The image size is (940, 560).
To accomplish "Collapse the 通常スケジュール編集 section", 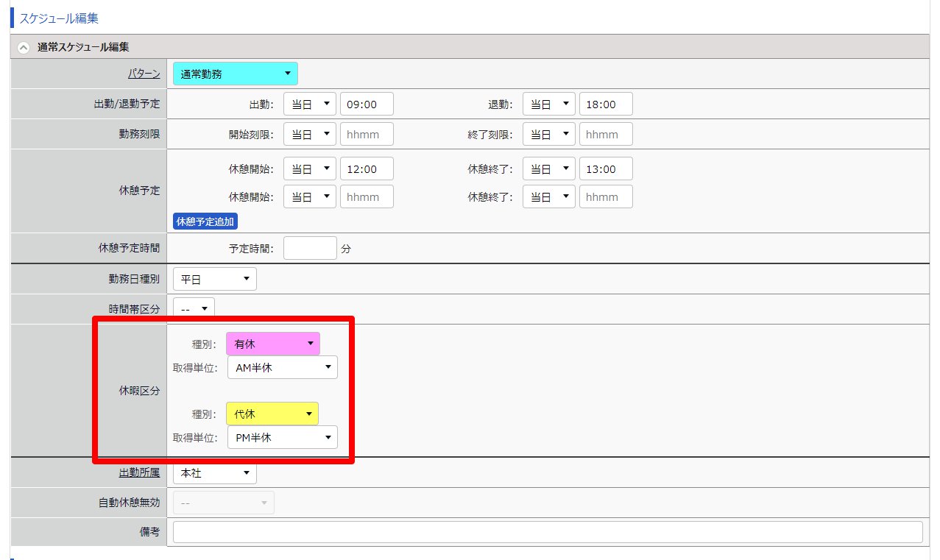I will pos(24,47).
